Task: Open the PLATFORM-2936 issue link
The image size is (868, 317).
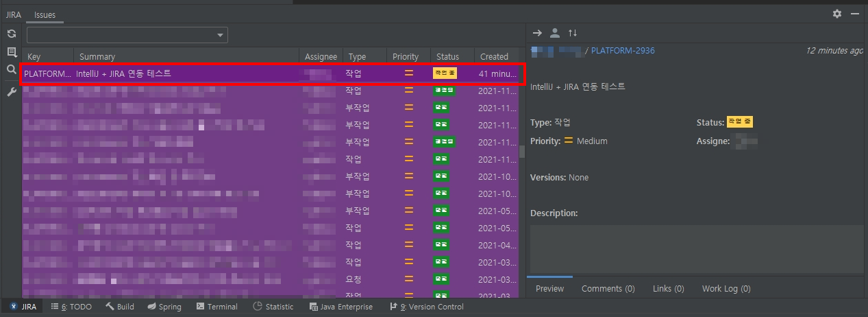Action: point(623,51)
